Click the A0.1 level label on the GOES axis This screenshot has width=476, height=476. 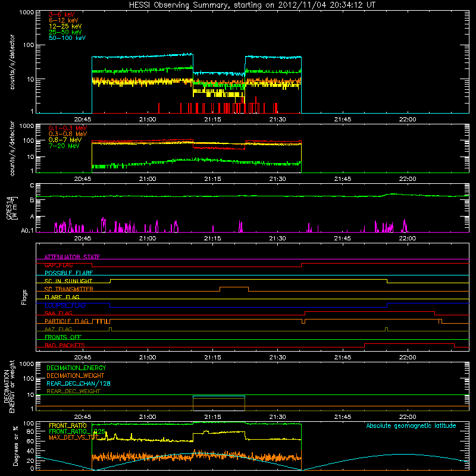click(x=27, y=231)
